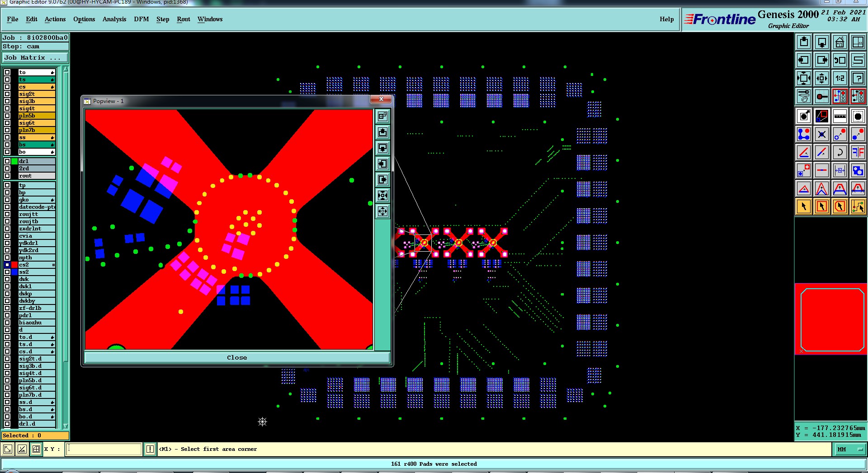Click the pan up icon in the Popview
Image resolution: width=868 pixels, height=473 pixels.
pos(382,132)
